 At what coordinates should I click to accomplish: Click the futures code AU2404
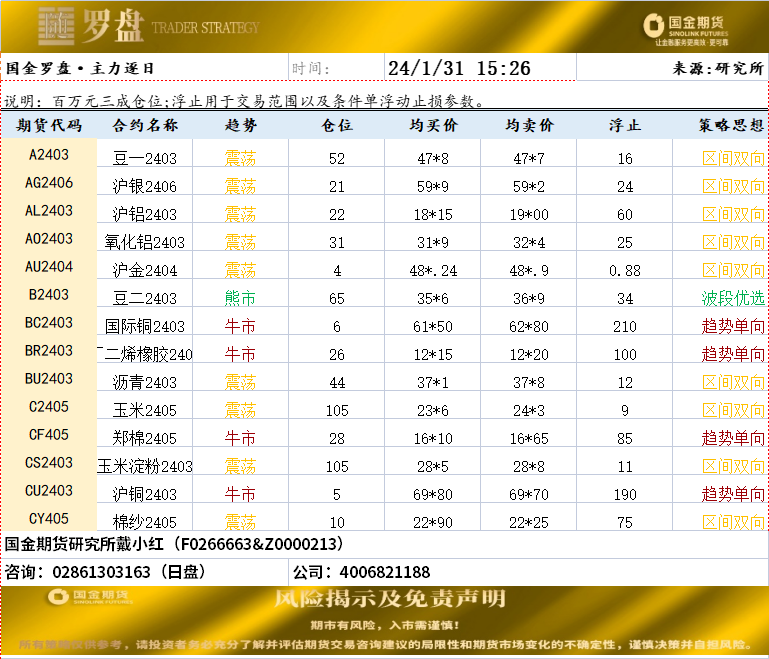pyautogui.click(x=49, y=266)
